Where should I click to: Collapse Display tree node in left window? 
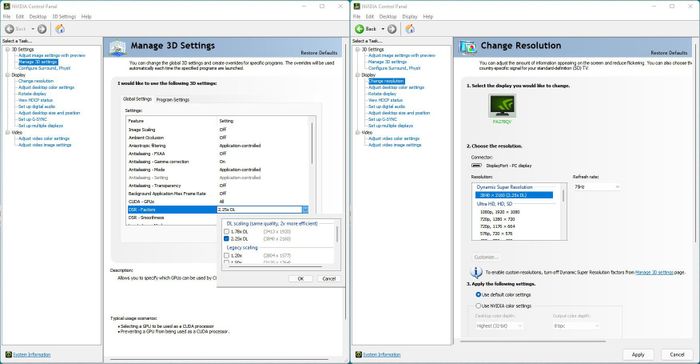(x=8, y=75)
